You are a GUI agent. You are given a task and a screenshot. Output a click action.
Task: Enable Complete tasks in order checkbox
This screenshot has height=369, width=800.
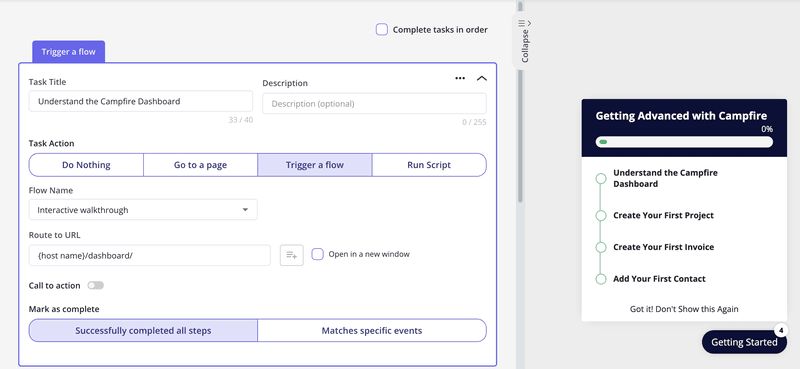[382, 30]
